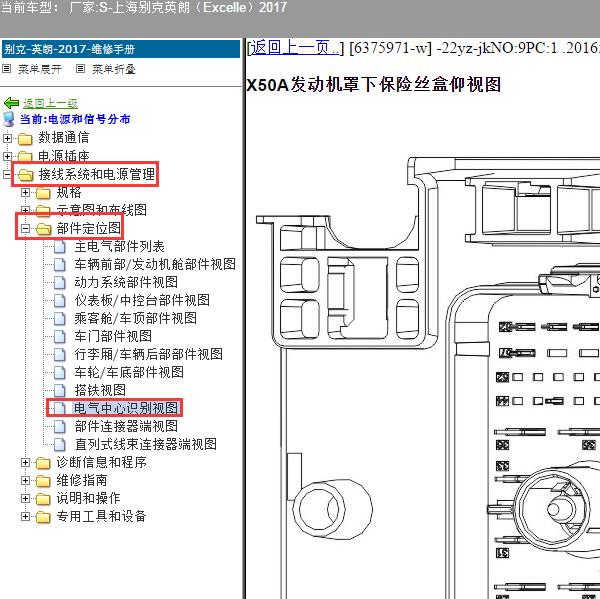Open 车辆前部/发动机舱部件视图 tree entry
The image size is (600, 599).
click(155, 264)
